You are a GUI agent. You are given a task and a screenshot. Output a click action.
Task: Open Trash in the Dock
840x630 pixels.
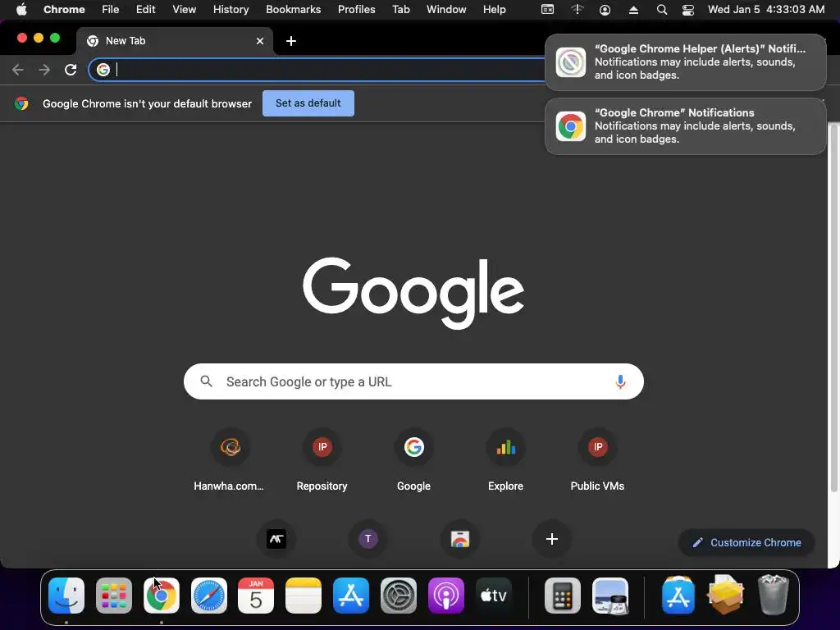[x=773, y=596]
